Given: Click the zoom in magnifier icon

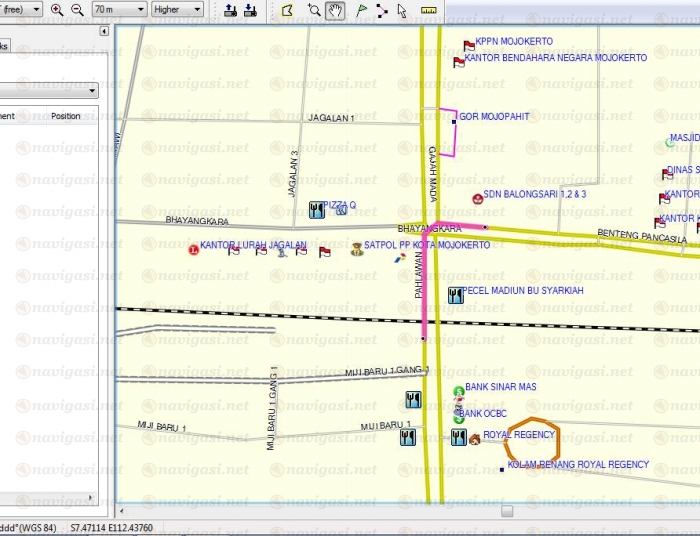Looking at the screenshot, I should point(57,9).
